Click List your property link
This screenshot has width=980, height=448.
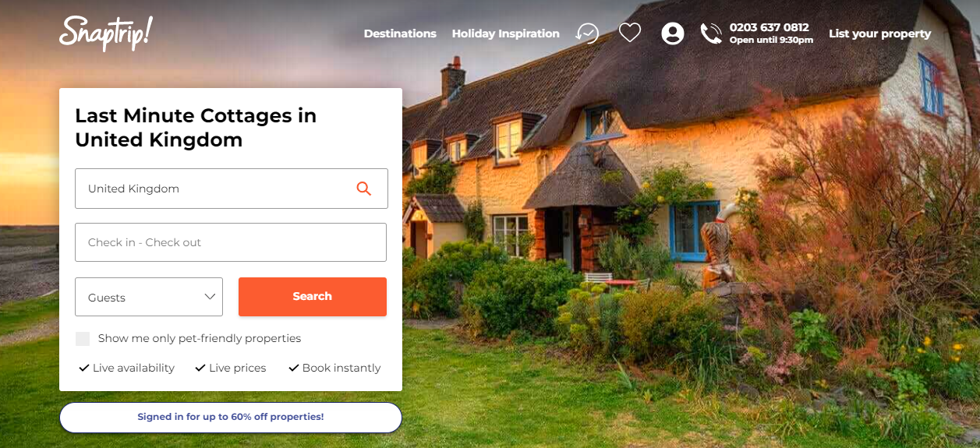tap(880, 34)
